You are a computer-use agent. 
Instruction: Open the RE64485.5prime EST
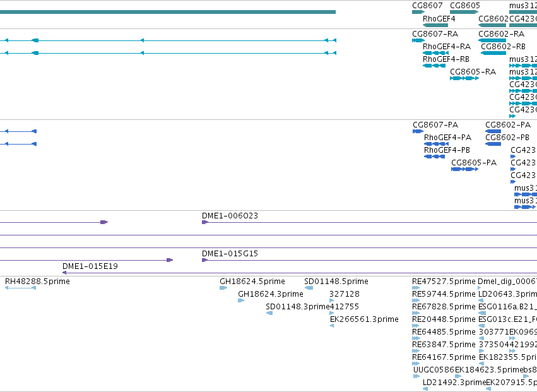[444, 332]
